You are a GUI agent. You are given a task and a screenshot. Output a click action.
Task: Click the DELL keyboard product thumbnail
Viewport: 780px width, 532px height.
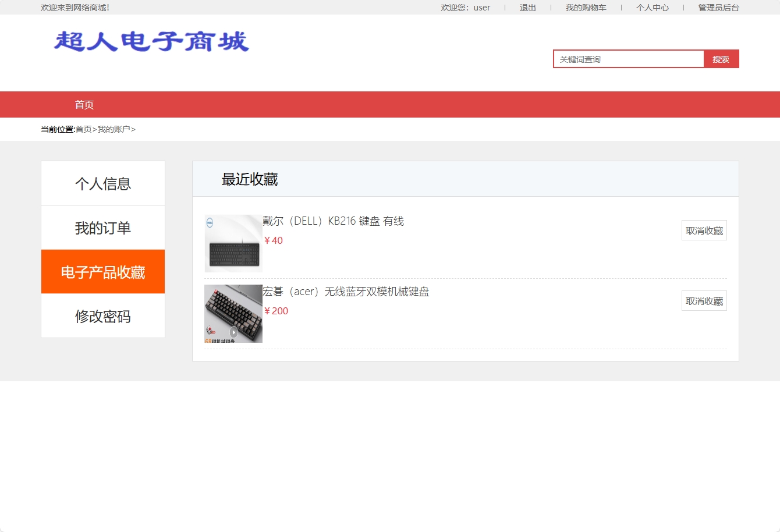coord(233,243)
